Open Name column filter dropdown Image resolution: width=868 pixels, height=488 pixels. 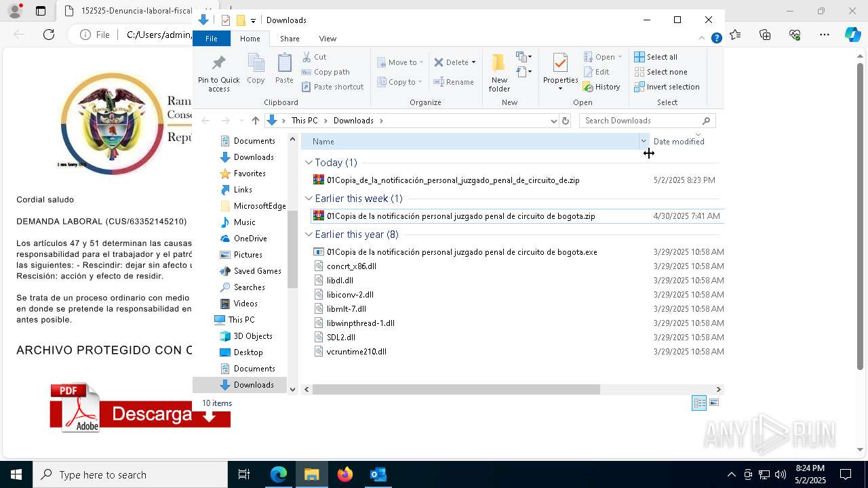(x=644, y=142)
